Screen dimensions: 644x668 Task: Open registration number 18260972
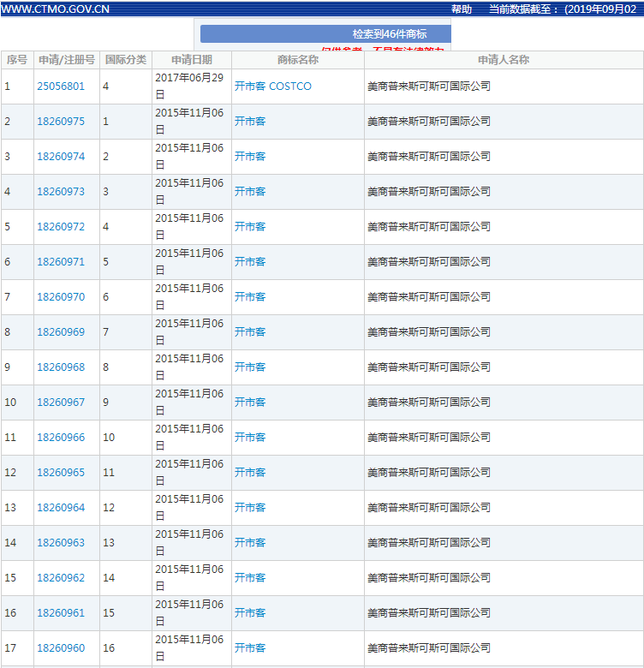point(61,227)
